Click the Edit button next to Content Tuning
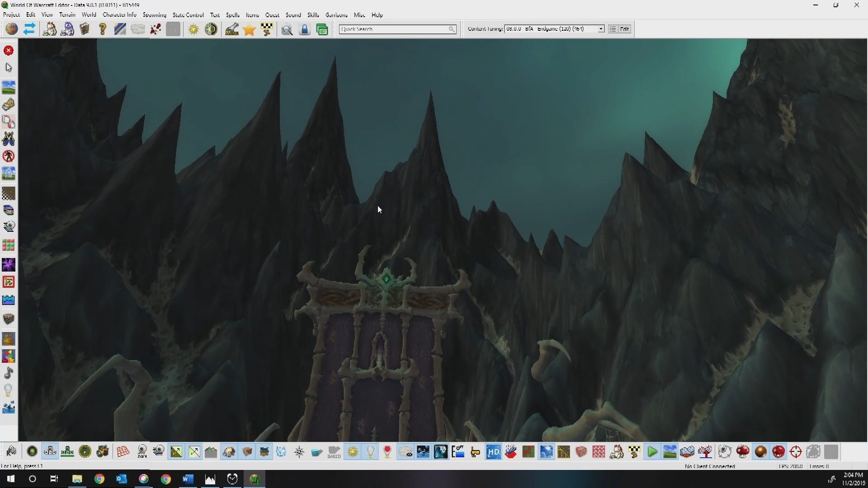The height and width of the screenshot is (488, 868). click(624, 29)
